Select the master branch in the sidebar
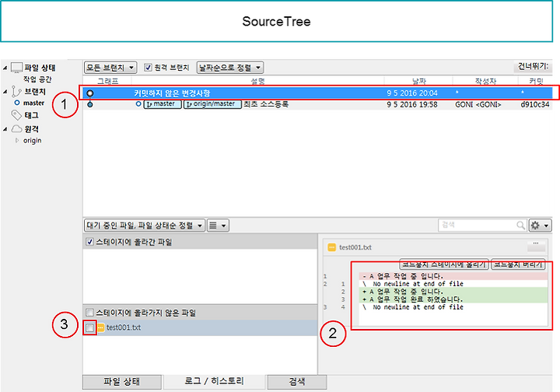560x392 pixels. (x=33, y=103)
